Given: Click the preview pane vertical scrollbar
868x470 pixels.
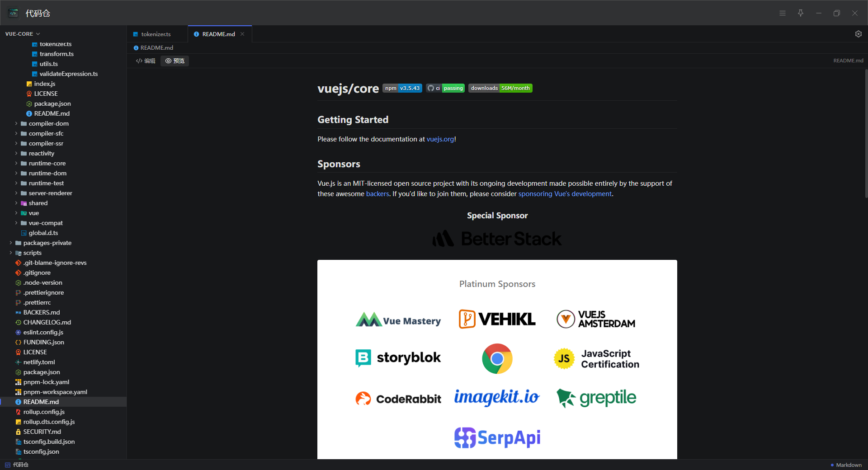Looking at the screenshot, I should click(x=866, y=133).
